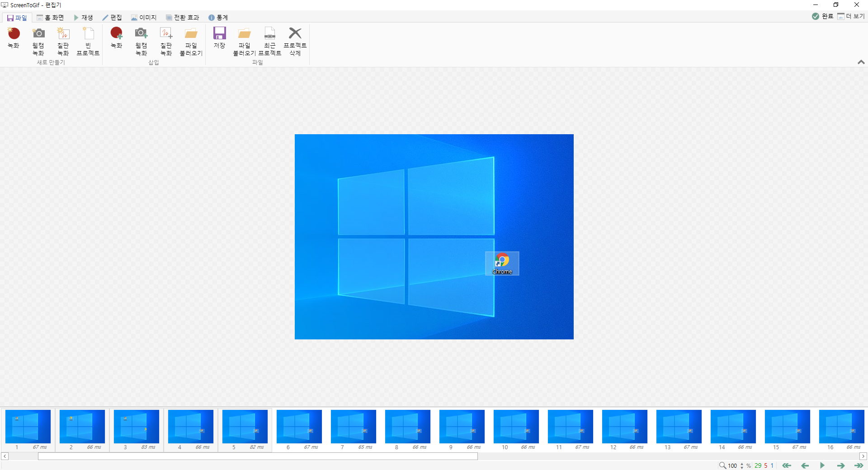Switch to the 이미지 tab

pyautogui.click(x=144, y=18)
